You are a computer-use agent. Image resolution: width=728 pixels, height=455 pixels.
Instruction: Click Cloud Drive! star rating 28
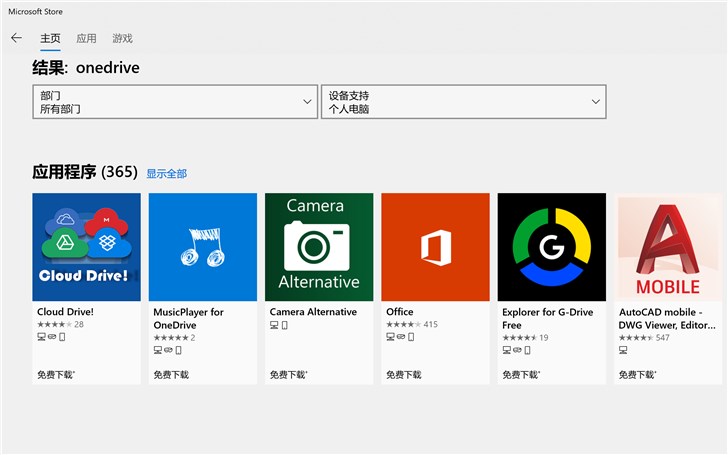(x=60, y=325)
